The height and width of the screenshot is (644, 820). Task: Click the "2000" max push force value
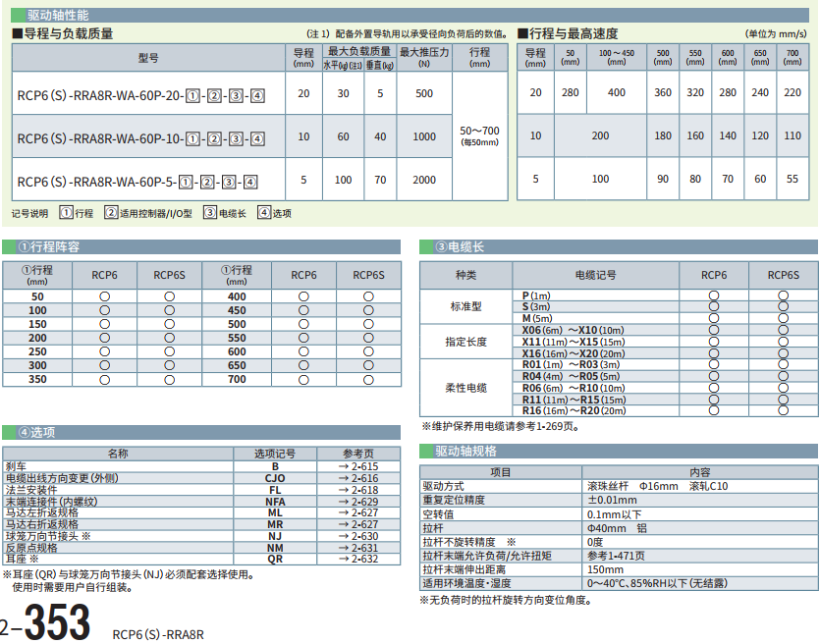tap(424, 180)
